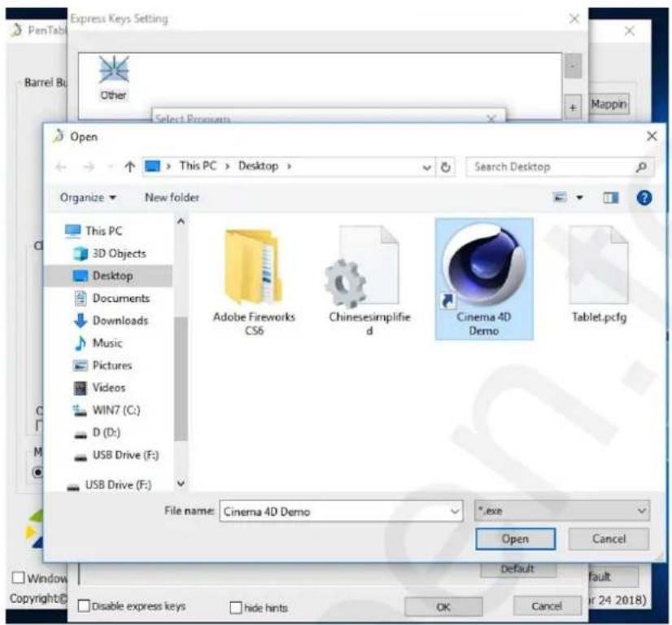This screenshot has height=625, width=672.
Task: Tick the hide hints checkbox
Action: (235, 607)
